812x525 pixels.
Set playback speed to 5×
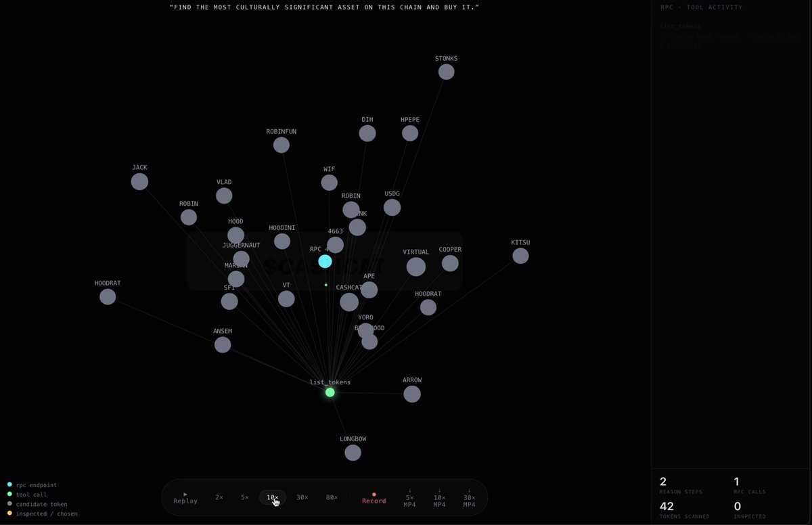click(x=245, y=497)
